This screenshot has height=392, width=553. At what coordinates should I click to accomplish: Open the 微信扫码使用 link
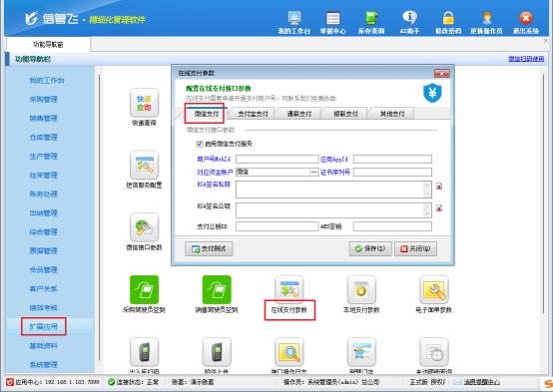point(526,59)
